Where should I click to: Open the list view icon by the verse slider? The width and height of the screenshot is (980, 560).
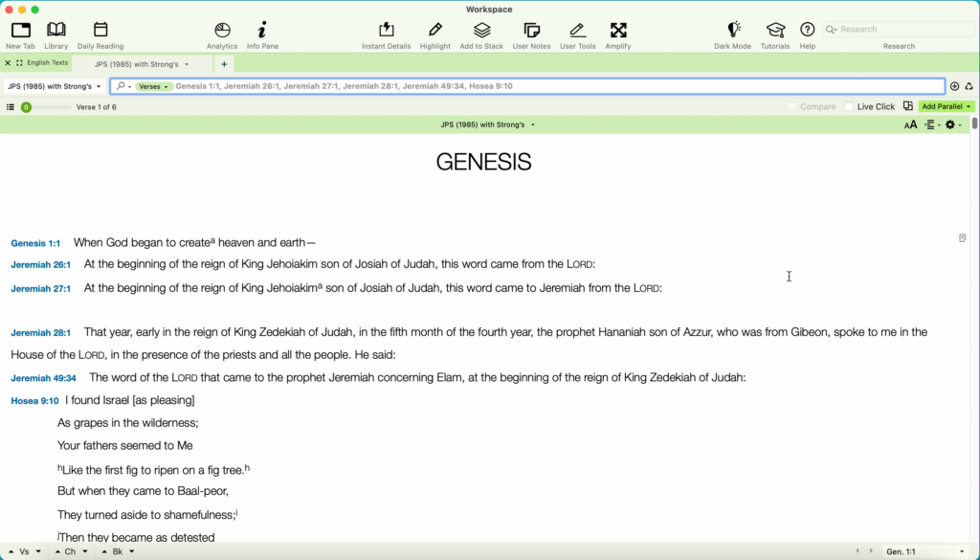[x=10, y=107]
